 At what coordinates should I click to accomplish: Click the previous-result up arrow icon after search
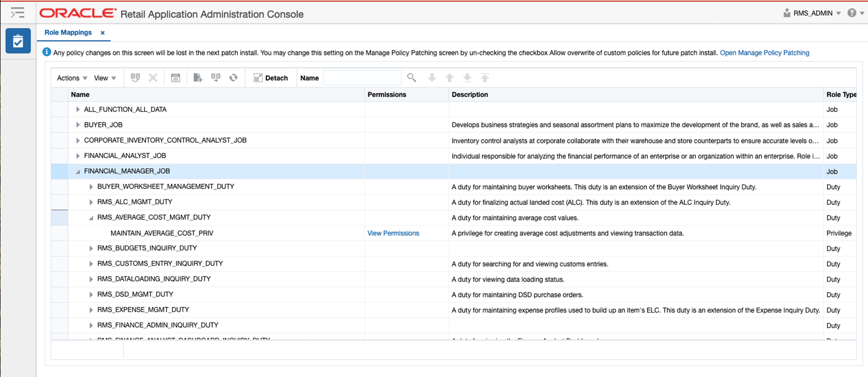coord(449,78)
